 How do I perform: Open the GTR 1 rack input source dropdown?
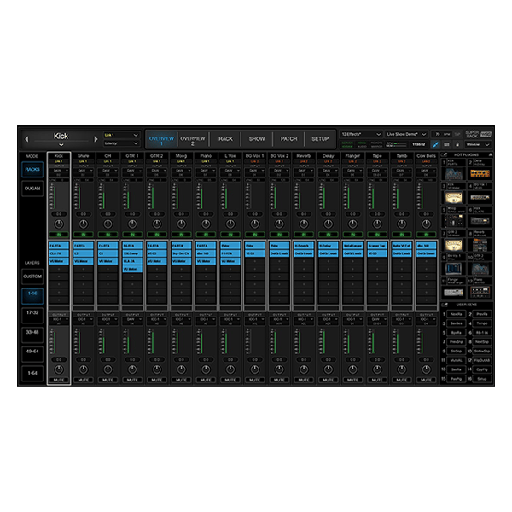coord(132,172)
